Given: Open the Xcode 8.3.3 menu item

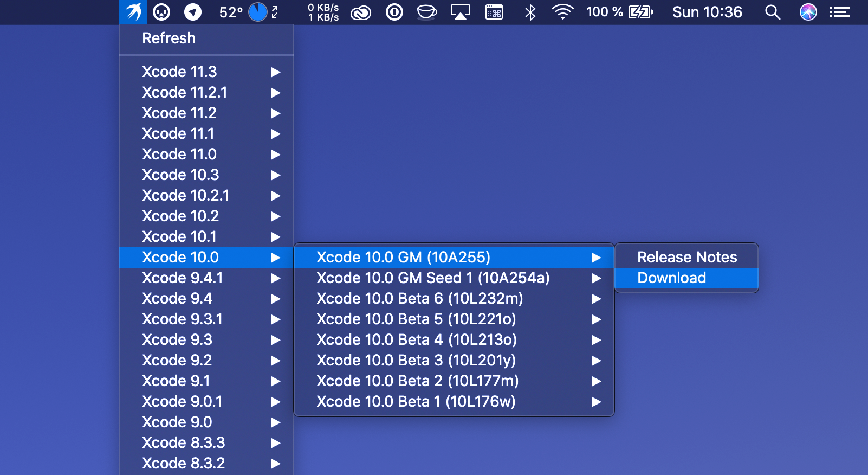Looking at the screenshot, I should pyautogui.click(x=206, y=443).
